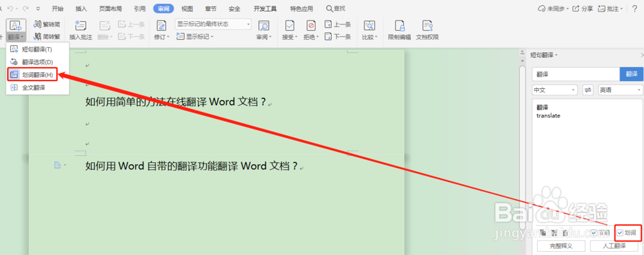Click the help question mark icon
644x255 pixels.
coord(634,8)
